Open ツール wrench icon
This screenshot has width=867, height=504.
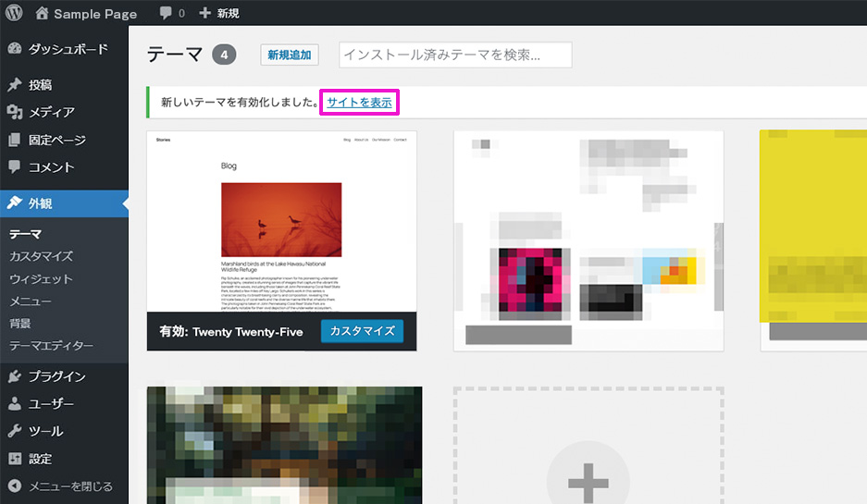tap(15, 432)
